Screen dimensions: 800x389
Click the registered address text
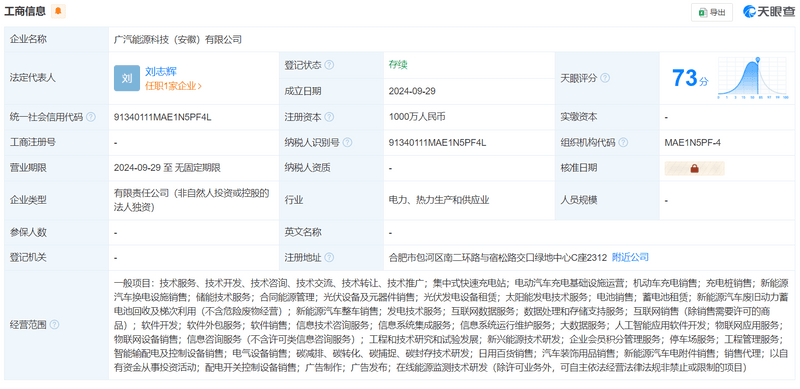(498, 257)
